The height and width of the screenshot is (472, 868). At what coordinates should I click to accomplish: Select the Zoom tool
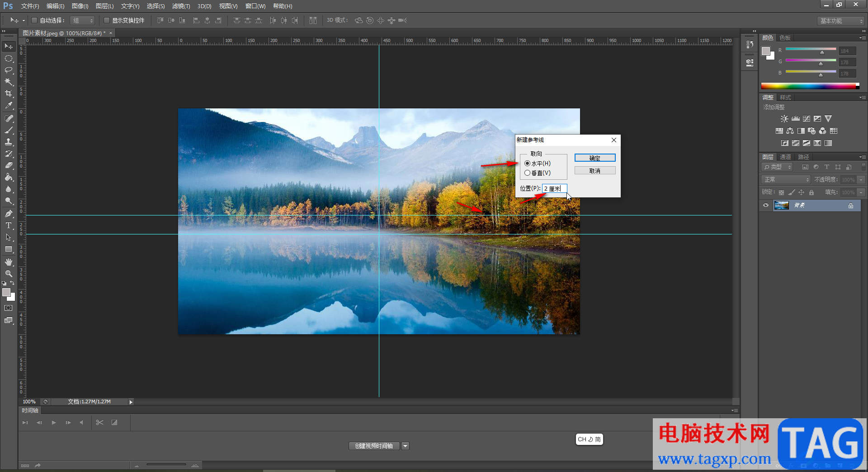tap(9, 273)
